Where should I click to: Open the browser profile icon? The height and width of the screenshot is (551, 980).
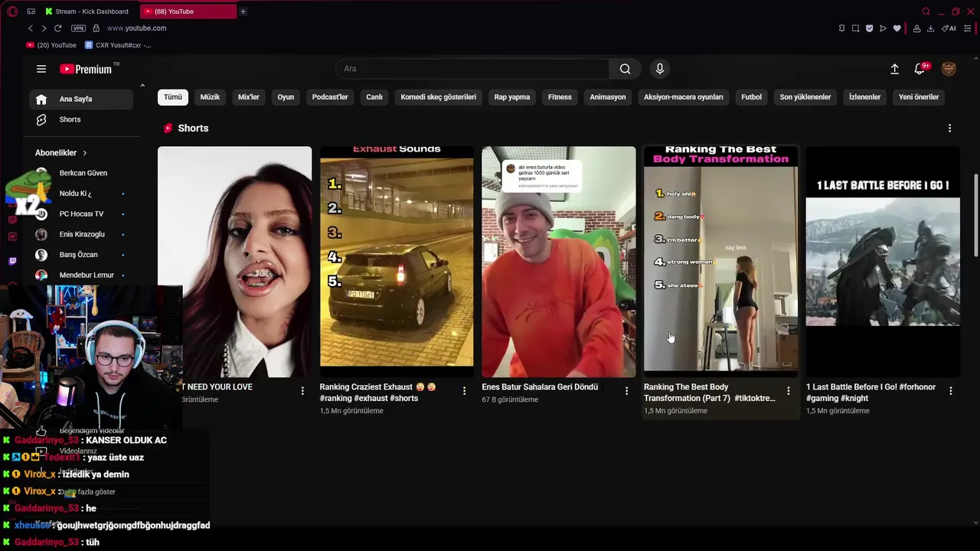click(x=916, y=28)
